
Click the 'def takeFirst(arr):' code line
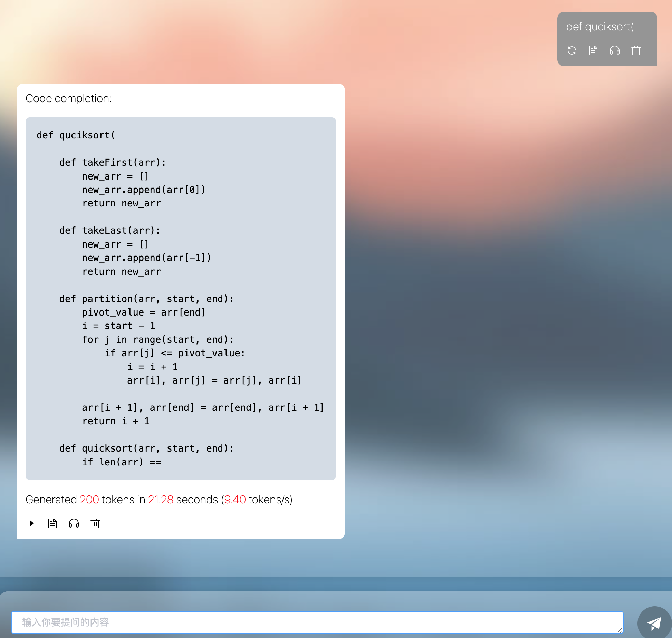coord(112,163)
